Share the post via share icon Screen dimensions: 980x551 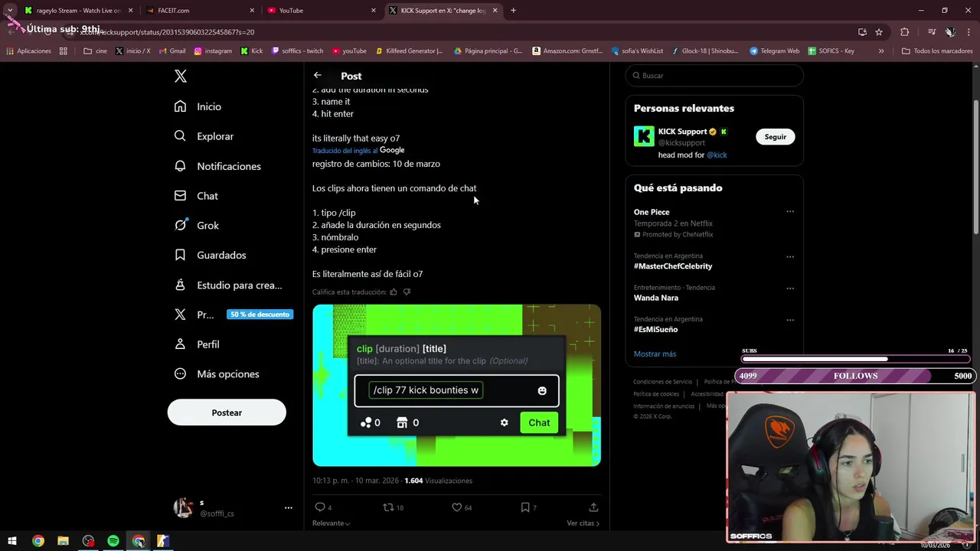click(x=593, y=507)
